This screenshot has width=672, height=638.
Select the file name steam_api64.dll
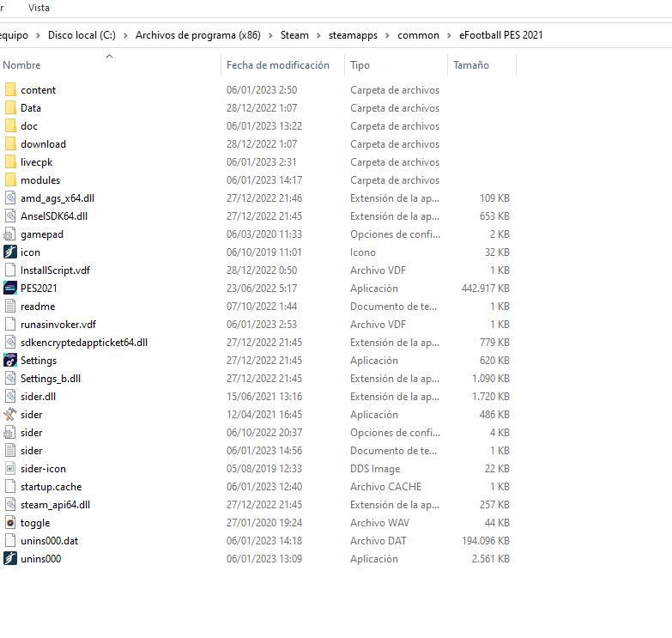point(55,505)
